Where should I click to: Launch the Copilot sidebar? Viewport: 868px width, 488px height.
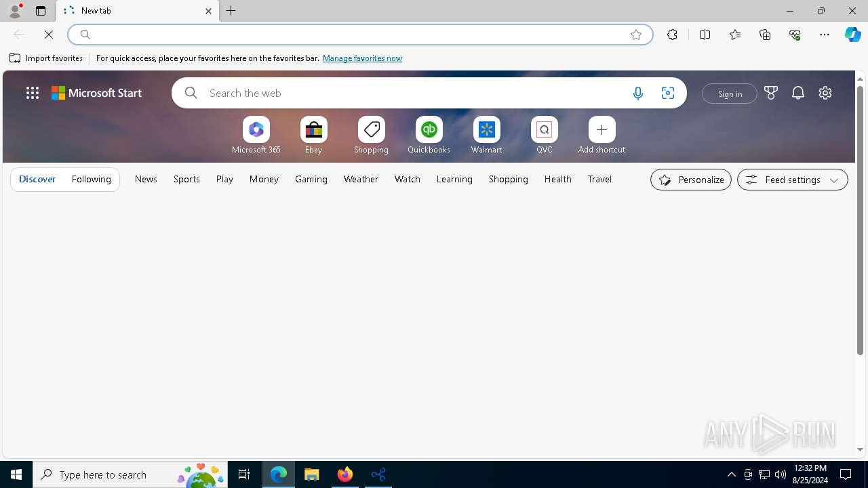[x=853, y=35]
